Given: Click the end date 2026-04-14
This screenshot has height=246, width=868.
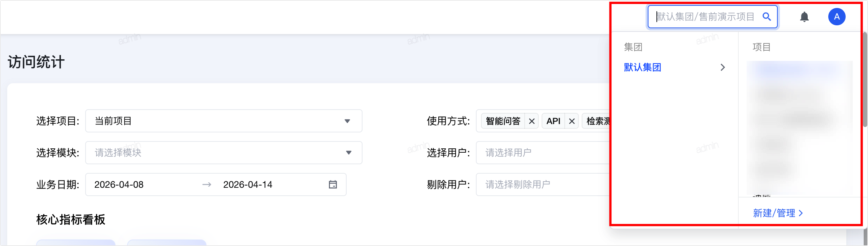Looking at the screenshot, I should point(248,184).
